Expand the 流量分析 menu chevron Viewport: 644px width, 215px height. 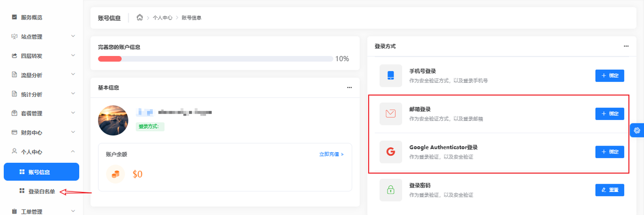pyautogui.click(x=73, y=74)
